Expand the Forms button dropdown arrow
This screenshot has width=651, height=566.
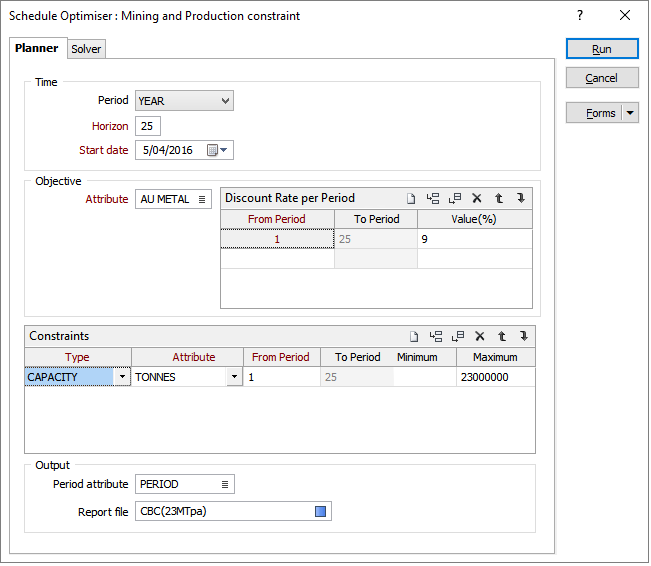click(630, 113)
